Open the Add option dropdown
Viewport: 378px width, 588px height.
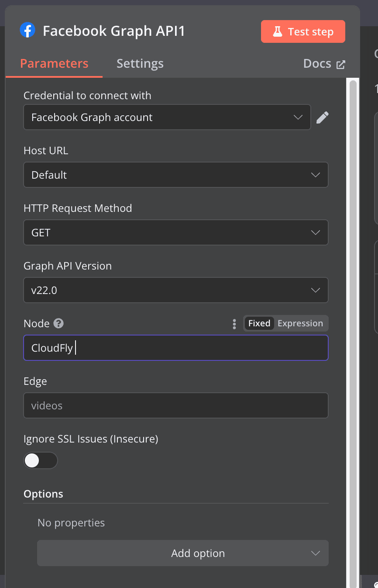tap(182, 553)
